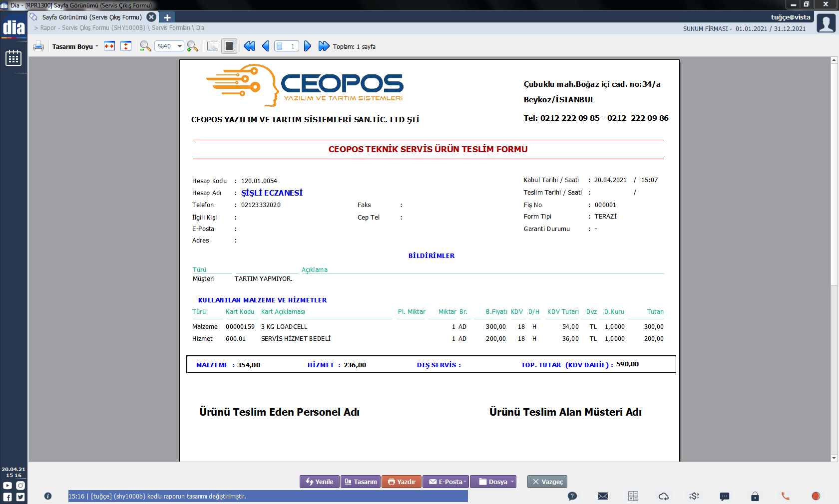Open a new tab with plus button
Screen dimensions: 839x504
(x=167, y=17)
